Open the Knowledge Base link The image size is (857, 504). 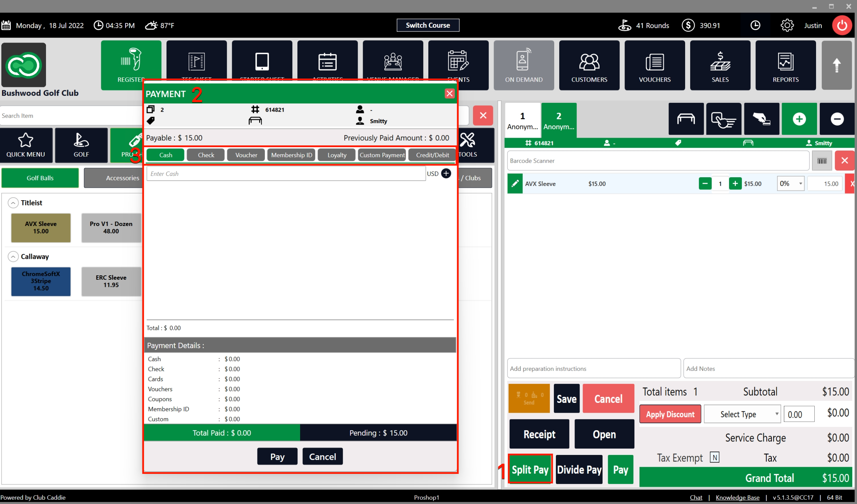[737, 498]
